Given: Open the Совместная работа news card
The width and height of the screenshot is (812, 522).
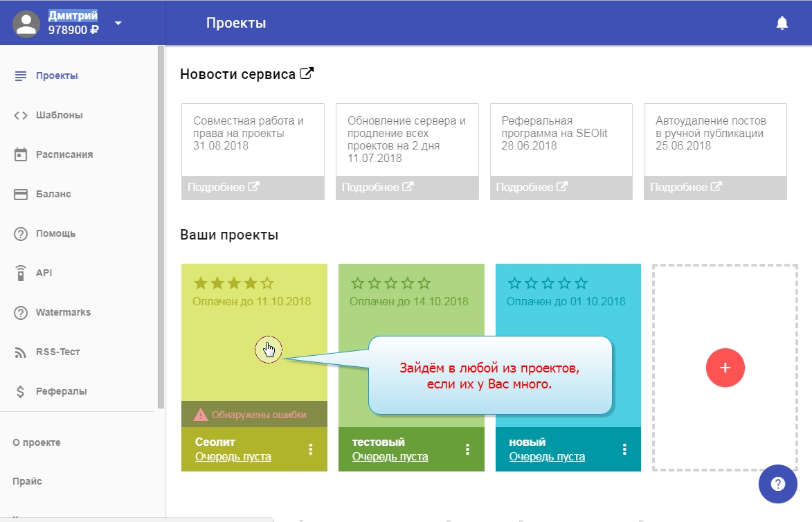Looking at the screenshot, I should 253,138.
